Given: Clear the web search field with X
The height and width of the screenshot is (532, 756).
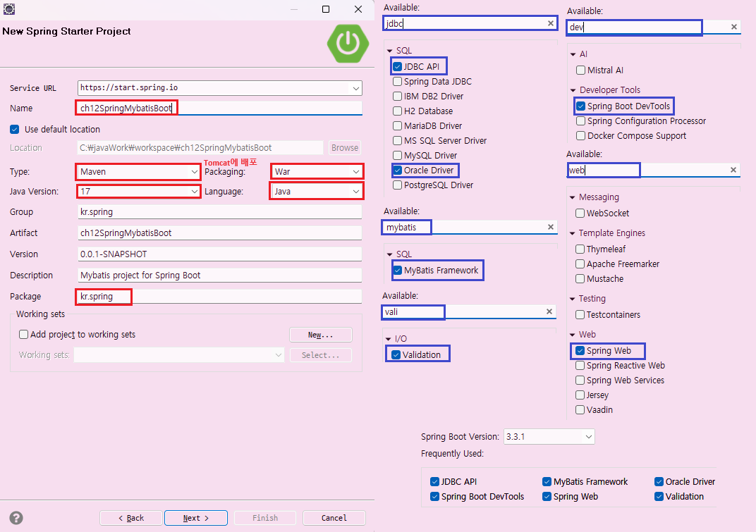Looking at the screenshot, I should [733, 170].
